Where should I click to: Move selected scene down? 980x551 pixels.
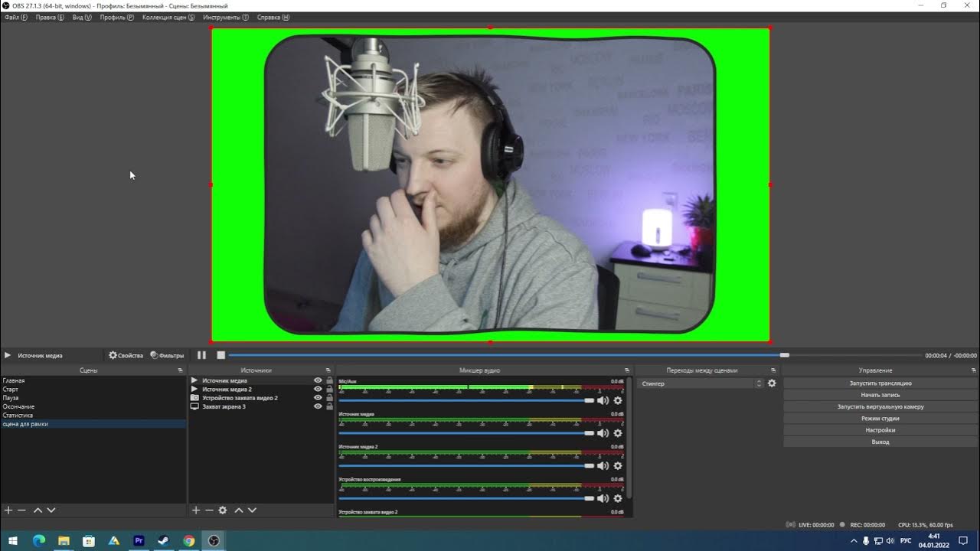(51, 510)
